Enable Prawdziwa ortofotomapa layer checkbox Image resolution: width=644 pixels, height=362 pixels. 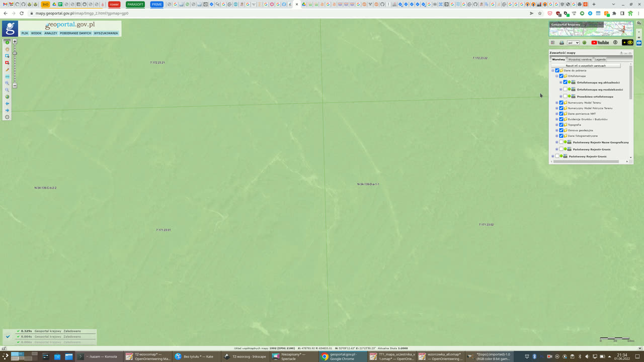pos(565,96)
